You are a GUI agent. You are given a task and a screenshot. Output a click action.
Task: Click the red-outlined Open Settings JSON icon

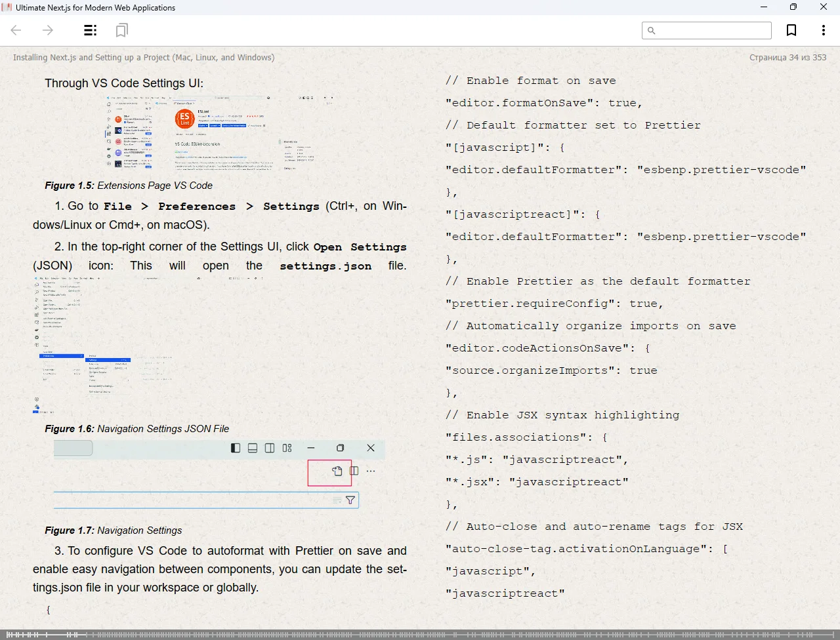[x=337, y=471]
